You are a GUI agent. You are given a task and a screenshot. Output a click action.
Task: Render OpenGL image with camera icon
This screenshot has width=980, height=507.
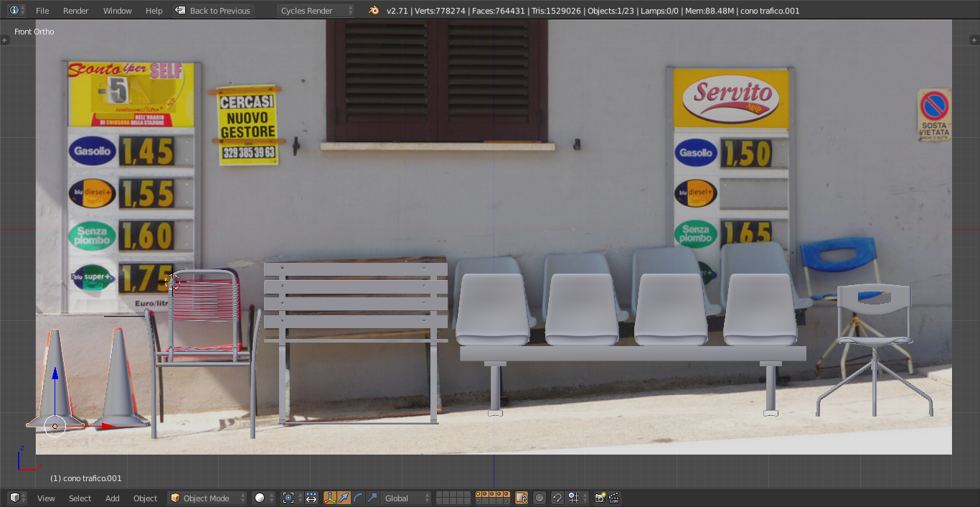tap(600, 498)
